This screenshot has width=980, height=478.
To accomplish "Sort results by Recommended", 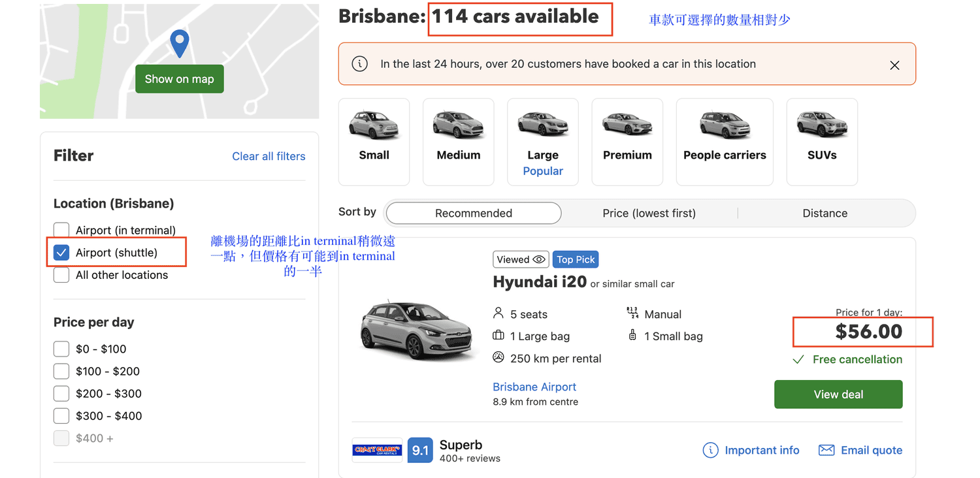I will (x=474, y=213).
